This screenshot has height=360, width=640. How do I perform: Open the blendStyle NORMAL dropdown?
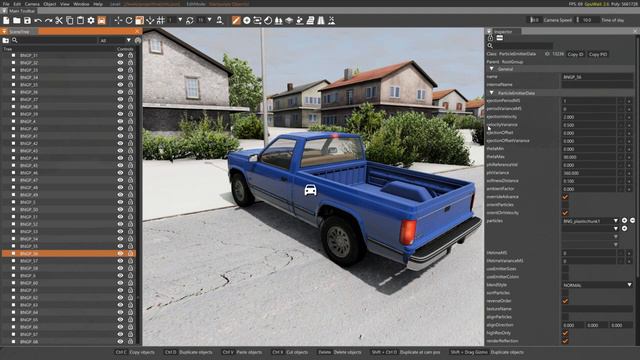(x=598, y=285)
